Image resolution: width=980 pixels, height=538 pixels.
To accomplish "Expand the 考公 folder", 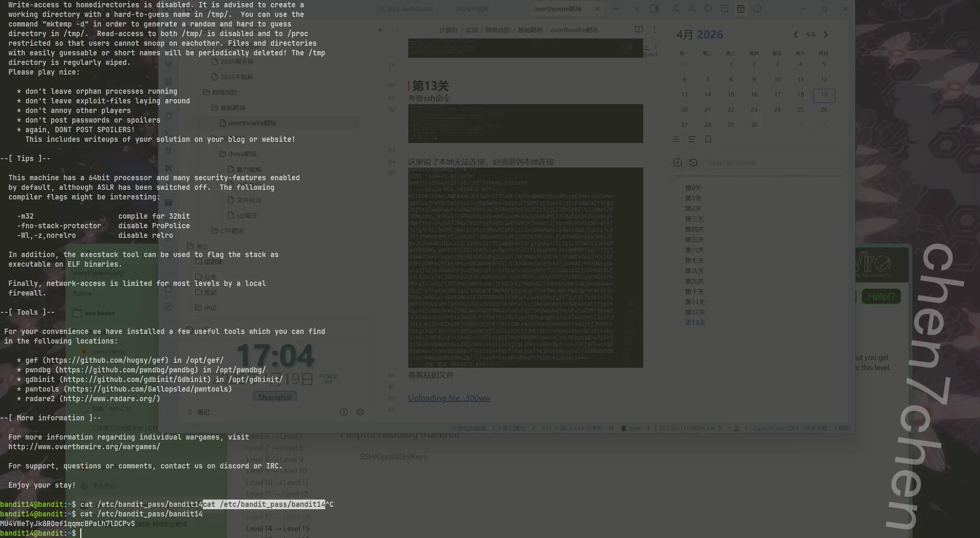I will click(x=202, y=246).
